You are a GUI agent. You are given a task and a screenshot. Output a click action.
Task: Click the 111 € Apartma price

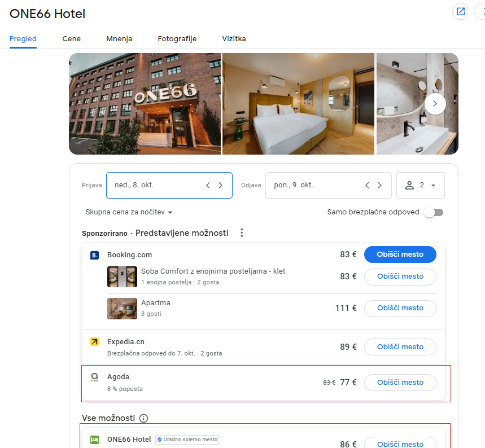pos(346,308)
